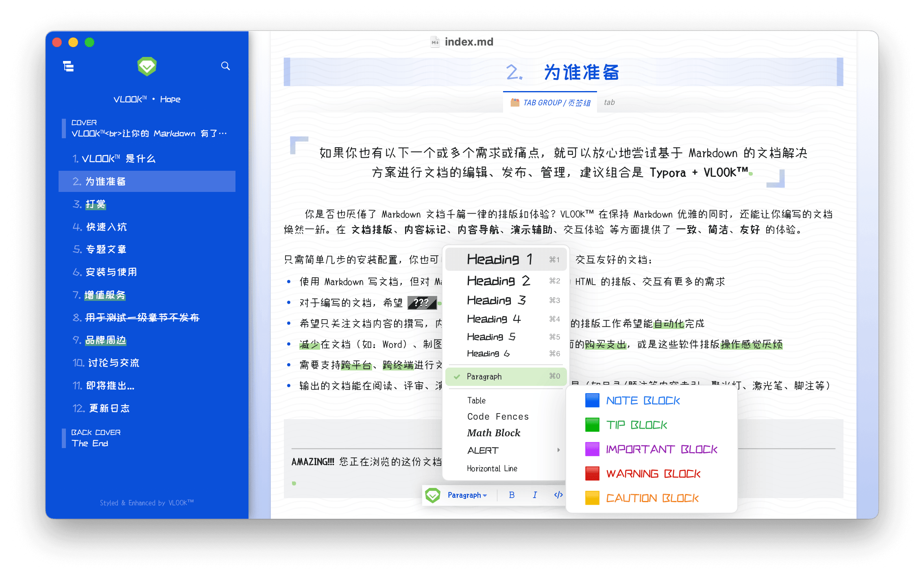Toggle italic formatting in bottom toolbar

click(535, 495)
